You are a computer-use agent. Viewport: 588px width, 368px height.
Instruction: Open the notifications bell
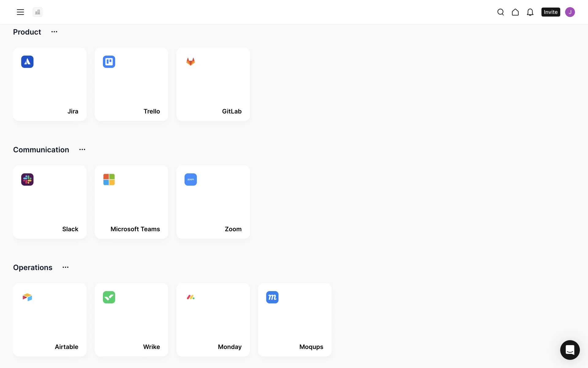click(530, 12)
